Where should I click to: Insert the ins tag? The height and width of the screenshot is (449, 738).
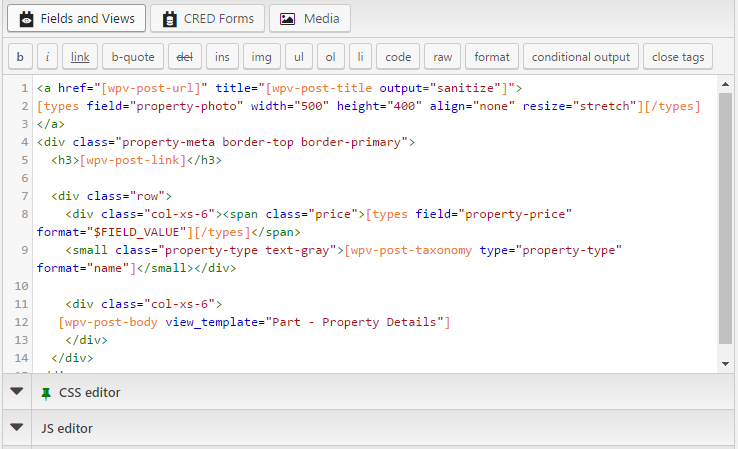pyautogui.click(x=222, y=57)
